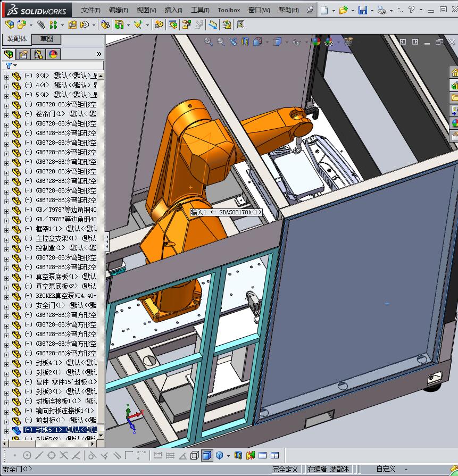458x476 pixels.
Task: Click the 自定义 status bar entry
Action: (386, 469)
